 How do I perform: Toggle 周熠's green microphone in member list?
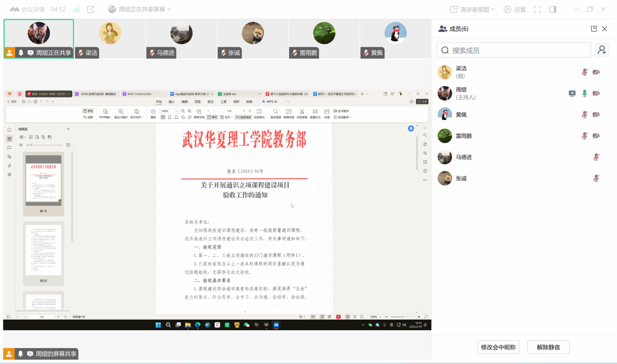coord(584,94)
